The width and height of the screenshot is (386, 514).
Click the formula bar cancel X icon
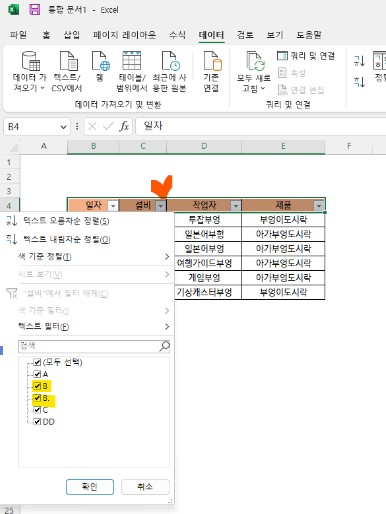tap(92, 127)
